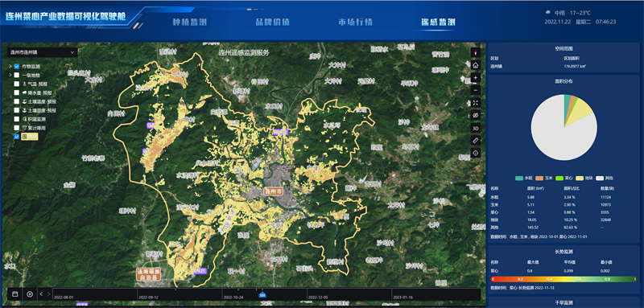Switch map to 3D view

pos(476,128)
